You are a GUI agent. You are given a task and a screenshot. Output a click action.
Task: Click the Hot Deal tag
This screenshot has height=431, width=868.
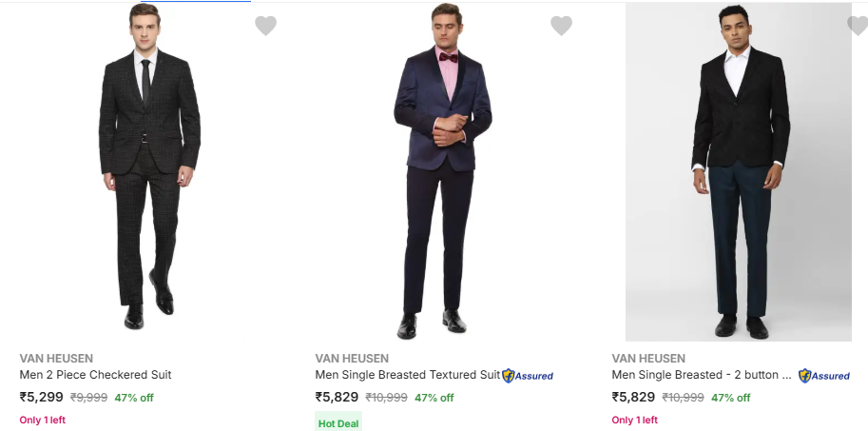[338, 422]
